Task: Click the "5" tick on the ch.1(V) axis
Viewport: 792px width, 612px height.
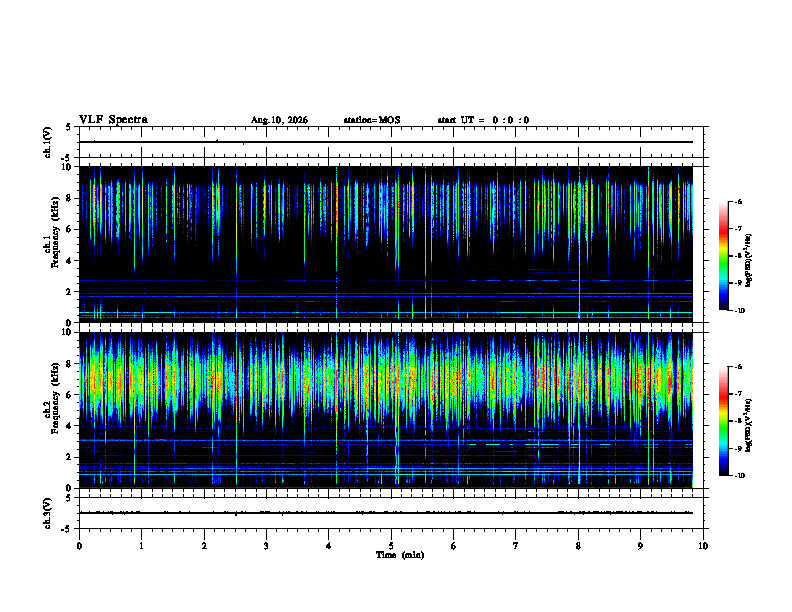Action: pos(68,127)
